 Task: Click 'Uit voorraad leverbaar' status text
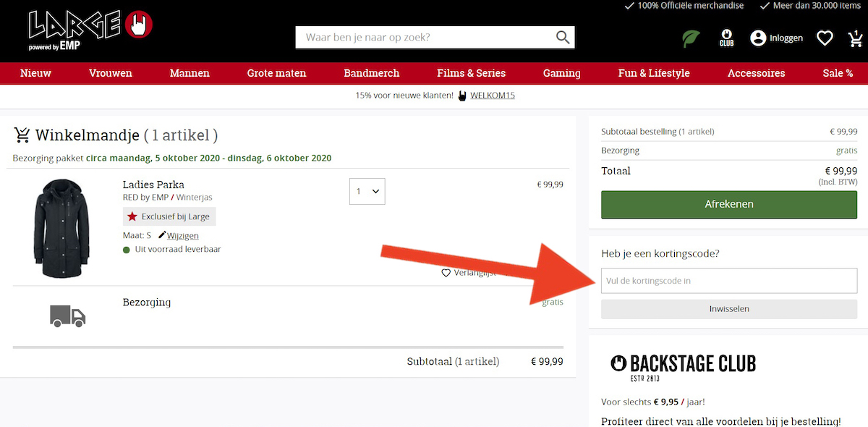coord(177,249)
